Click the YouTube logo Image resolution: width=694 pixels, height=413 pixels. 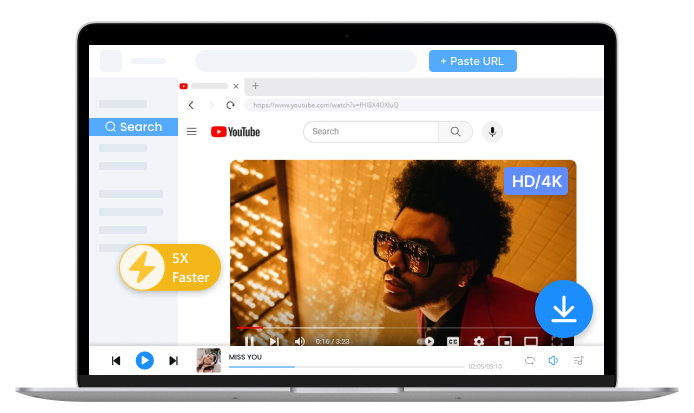coord(235,131)
